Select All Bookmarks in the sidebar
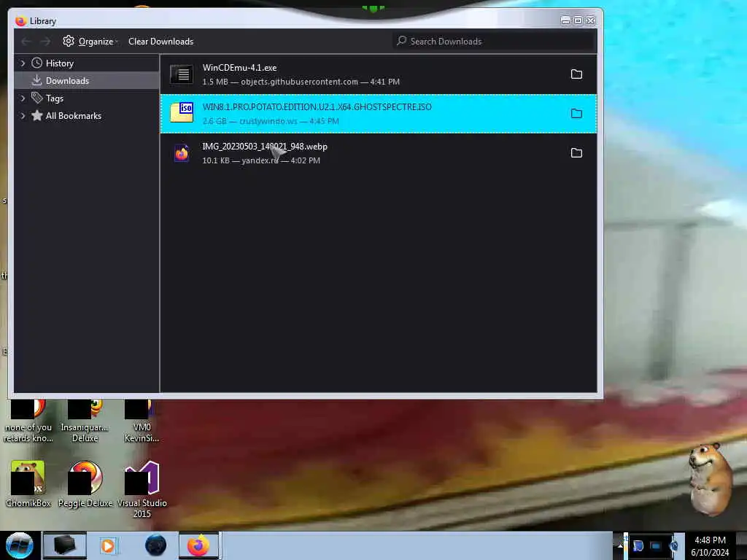 pos(86,115)
